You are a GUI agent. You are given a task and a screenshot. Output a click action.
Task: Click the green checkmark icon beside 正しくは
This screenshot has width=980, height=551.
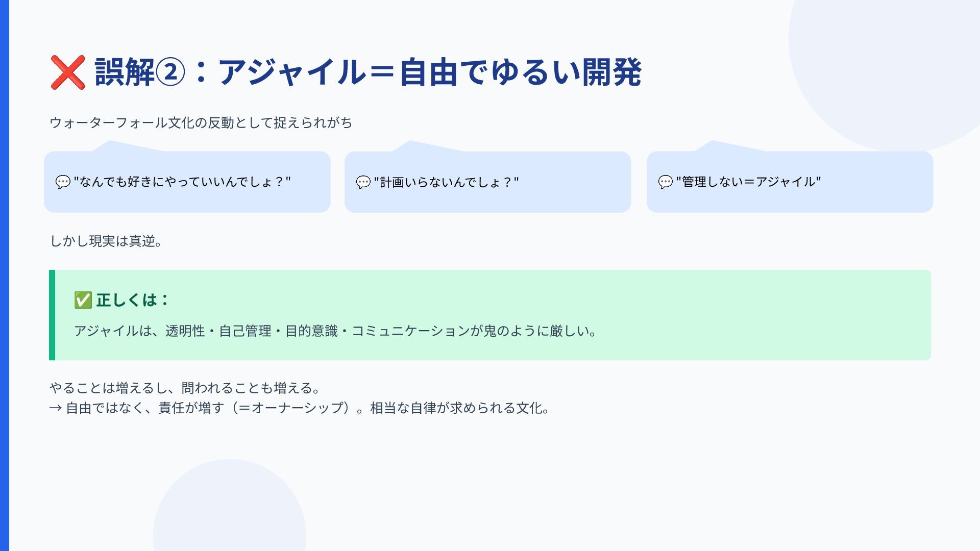[83, 300]
